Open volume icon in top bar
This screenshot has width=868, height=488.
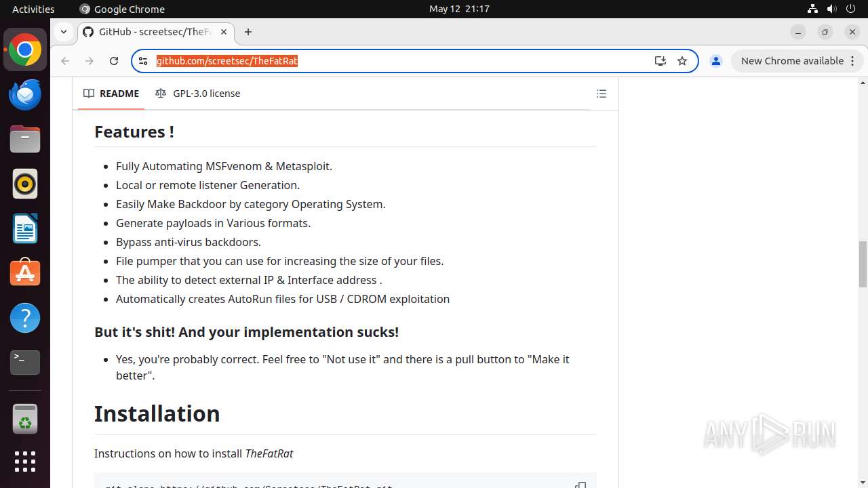831,9
